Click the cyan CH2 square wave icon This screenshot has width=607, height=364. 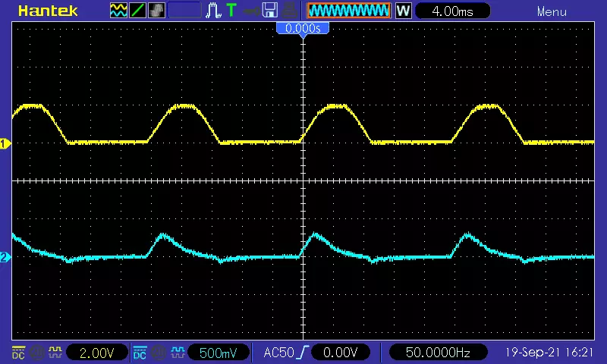[x=178, y=353]
